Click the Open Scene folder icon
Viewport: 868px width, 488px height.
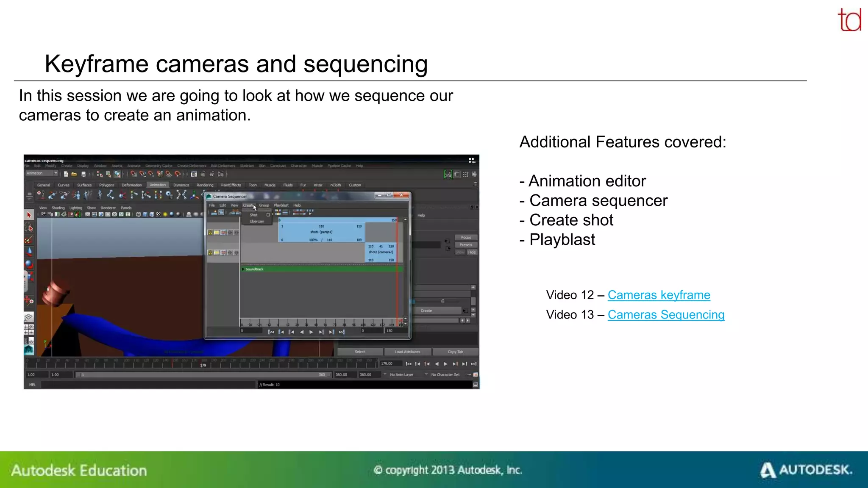74,174
